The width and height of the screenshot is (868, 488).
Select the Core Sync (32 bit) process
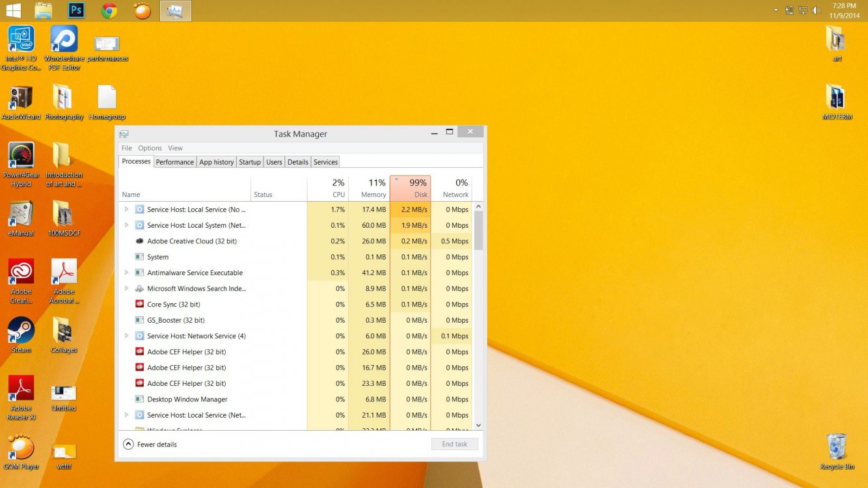[x=296, y=305]
